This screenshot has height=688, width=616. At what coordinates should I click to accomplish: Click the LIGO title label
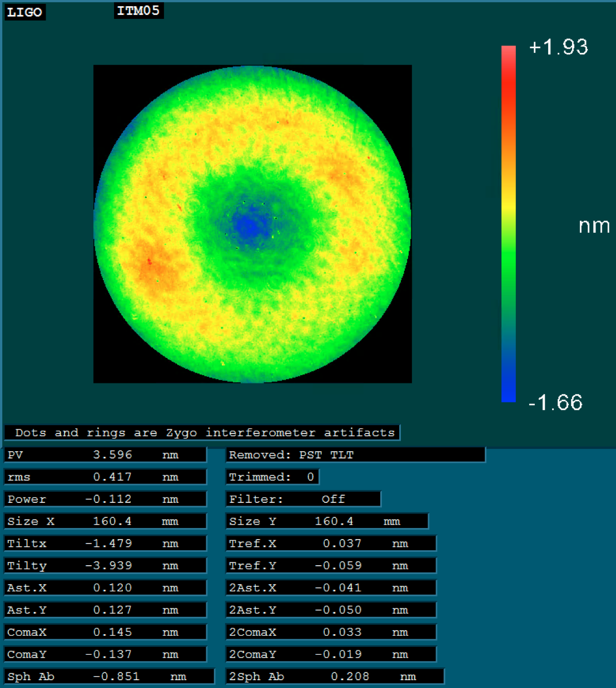(24, 12)
